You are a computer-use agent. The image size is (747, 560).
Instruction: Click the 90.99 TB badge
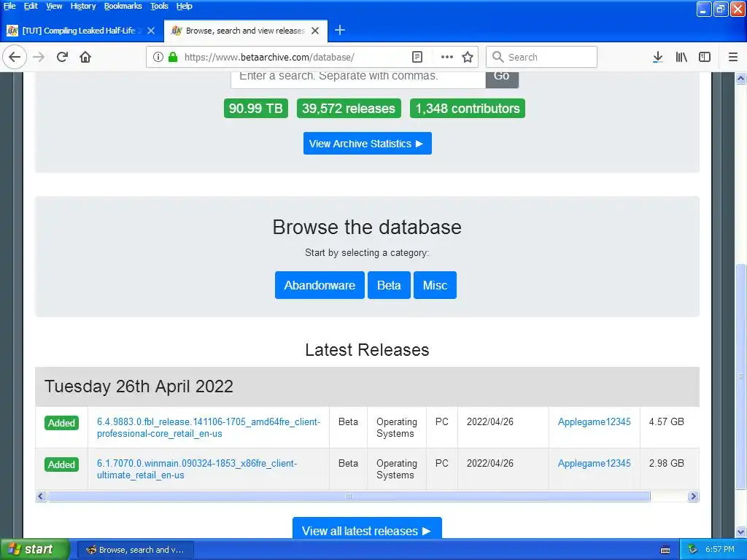[x=256, y=108]
